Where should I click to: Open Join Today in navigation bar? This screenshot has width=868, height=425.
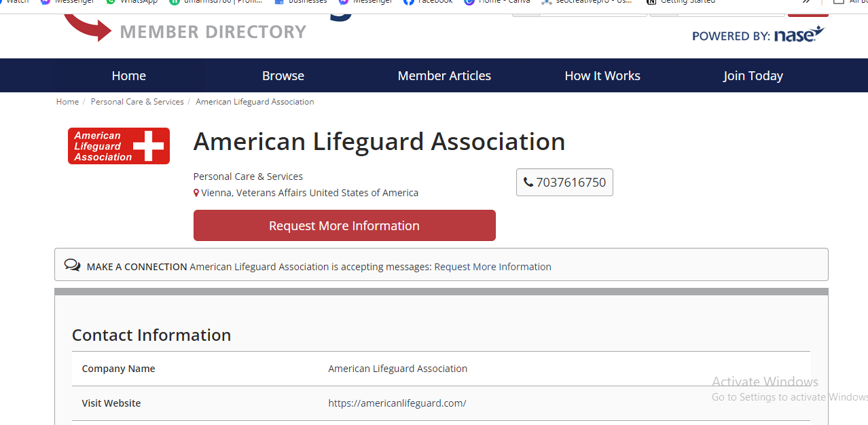click(753, 76)
